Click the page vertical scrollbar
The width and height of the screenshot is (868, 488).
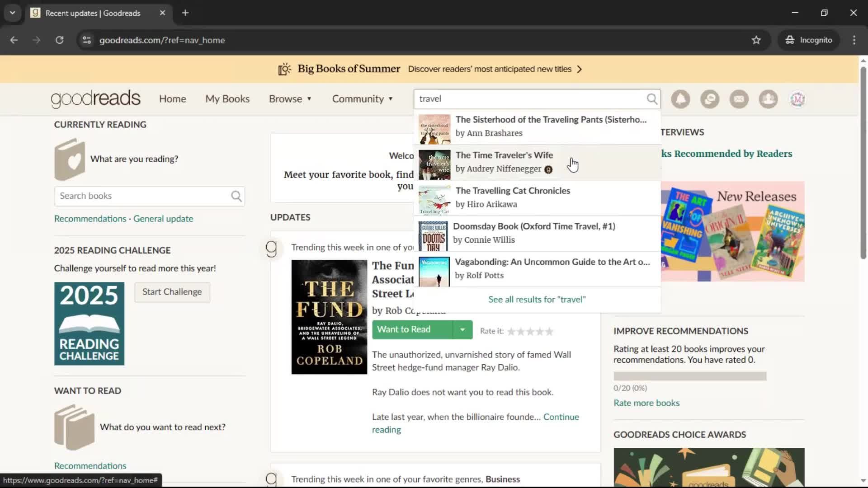pos(863,163)
